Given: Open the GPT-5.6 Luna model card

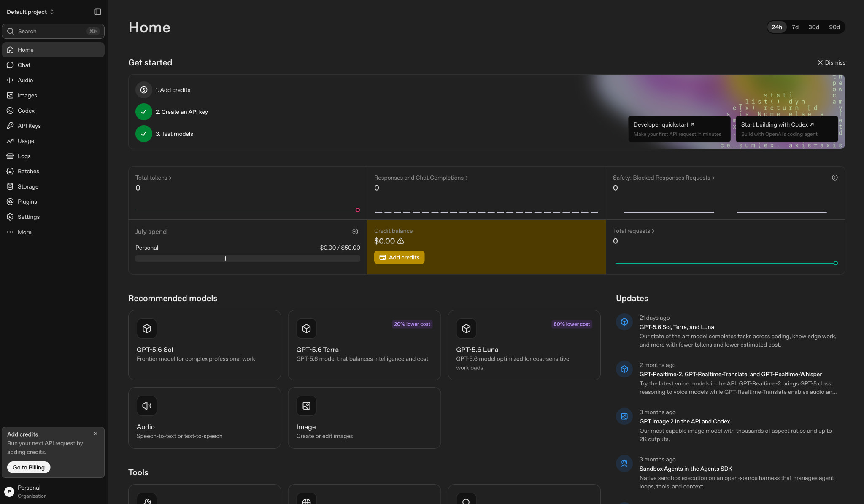Looking at the screenshot, I should 524,345.
